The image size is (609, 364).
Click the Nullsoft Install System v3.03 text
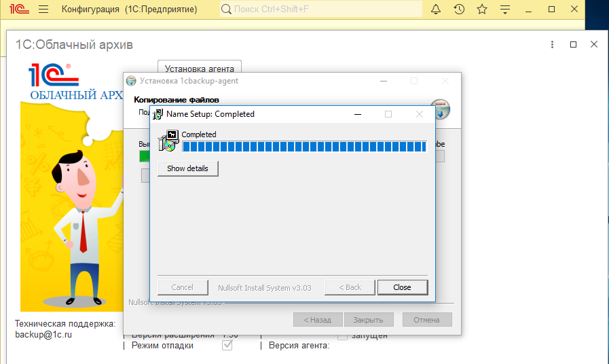[x=265, y=288]
